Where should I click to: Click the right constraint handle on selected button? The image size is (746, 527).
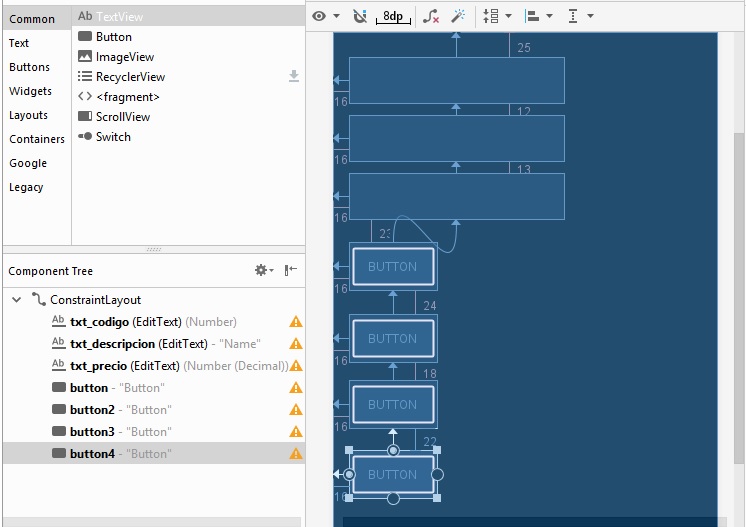[437, 474]
